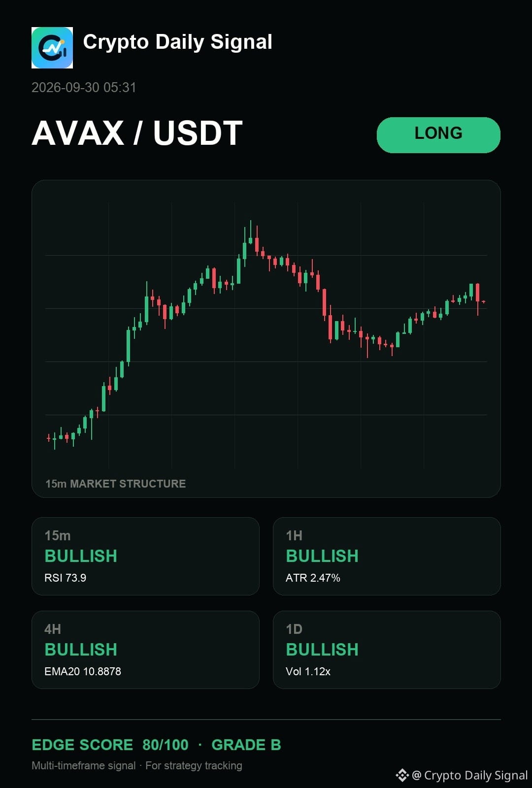Click the EDGE SCORE 80/100 text
532x788 pixels.
point(110,745)
